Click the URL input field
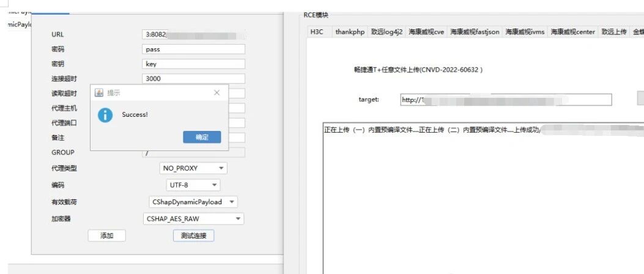The image size is (644, 274). [193, 34]
